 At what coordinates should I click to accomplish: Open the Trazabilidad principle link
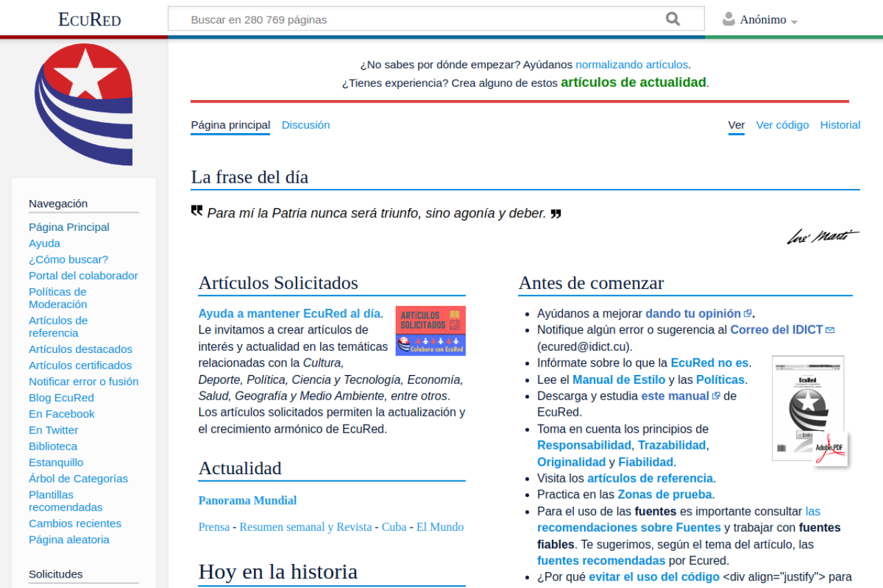(672, 445)
